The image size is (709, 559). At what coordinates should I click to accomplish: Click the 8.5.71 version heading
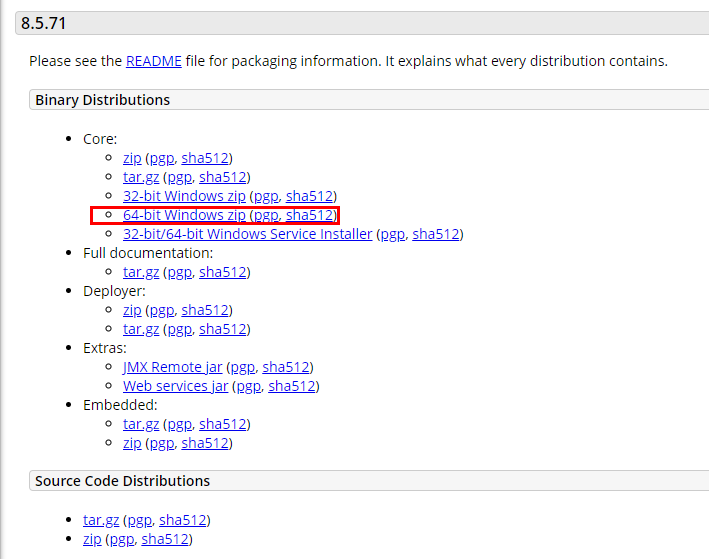pos(43,24)
